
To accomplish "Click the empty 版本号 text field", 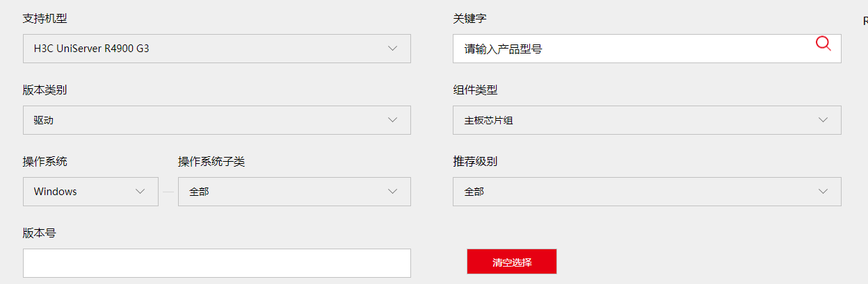I will tap(216, 263).
